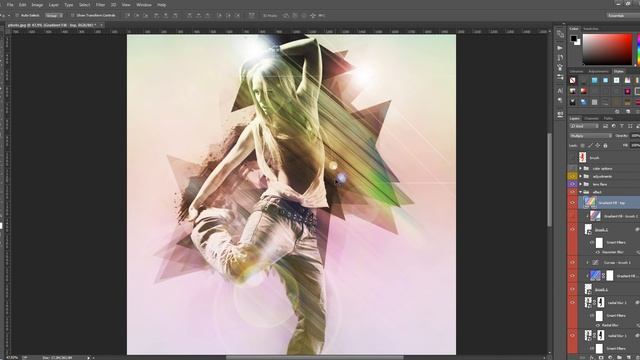The height and width of the screenshot is (360, 640).
Task: Select the Curves - brush 1 layer
Action: tap(609, 262)
